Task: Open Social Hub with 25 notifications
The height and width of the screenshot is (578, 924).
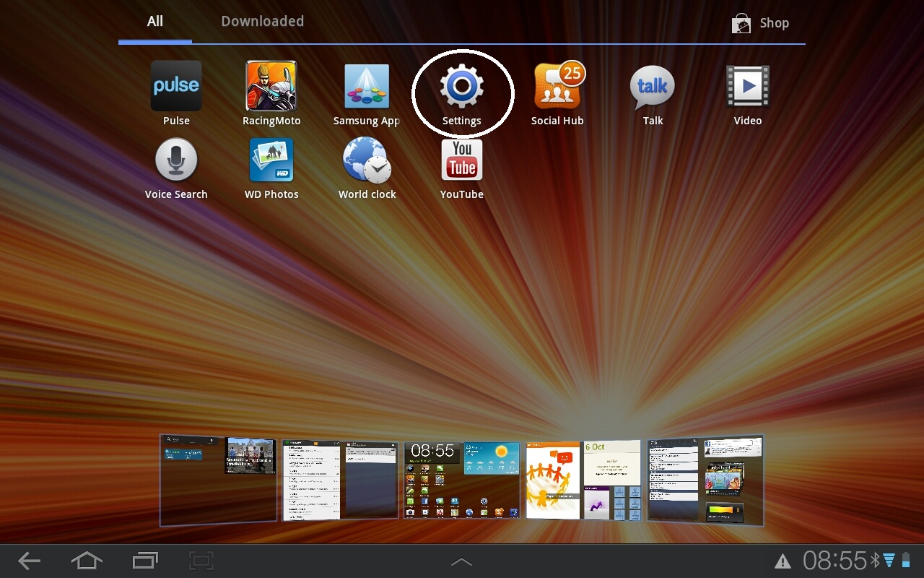Action: point(557,93)
